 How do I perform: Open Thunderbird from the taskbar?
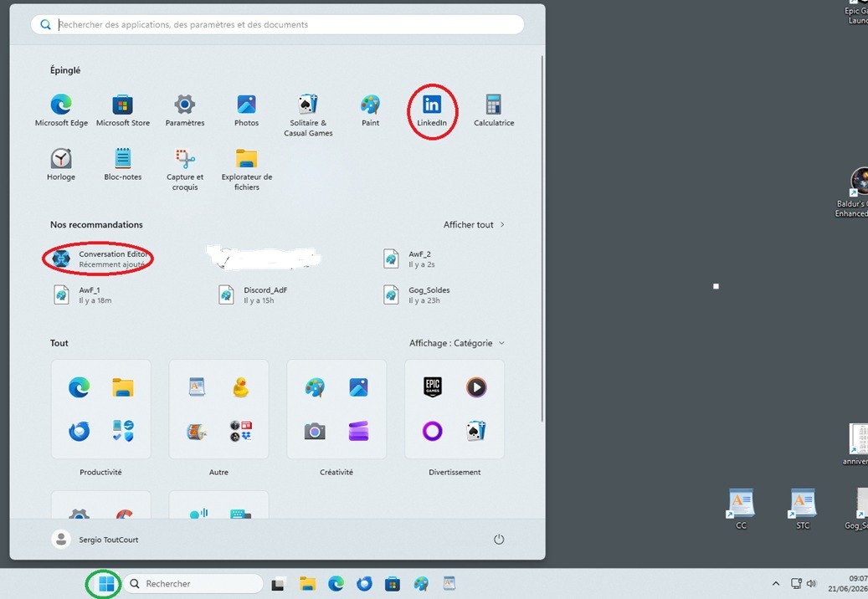click(x=364, y=583)
